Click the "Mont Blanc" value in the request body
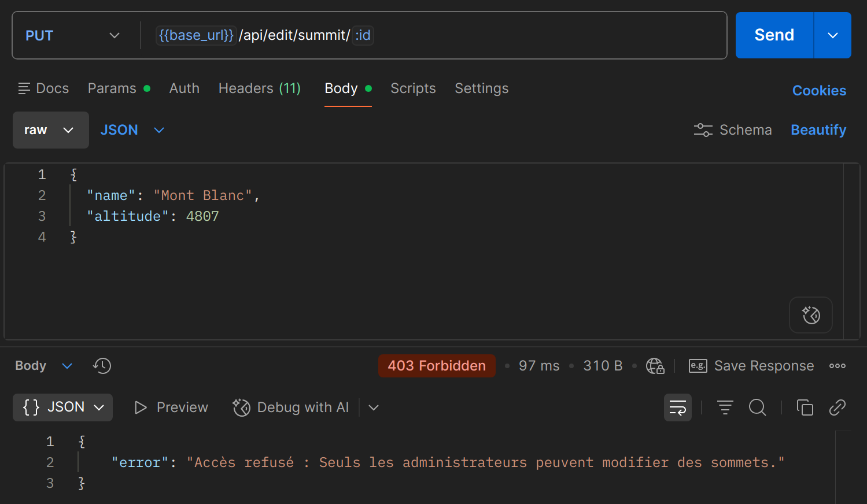The height and width of the screenshot is (504, 867). [x=203, y=195]
